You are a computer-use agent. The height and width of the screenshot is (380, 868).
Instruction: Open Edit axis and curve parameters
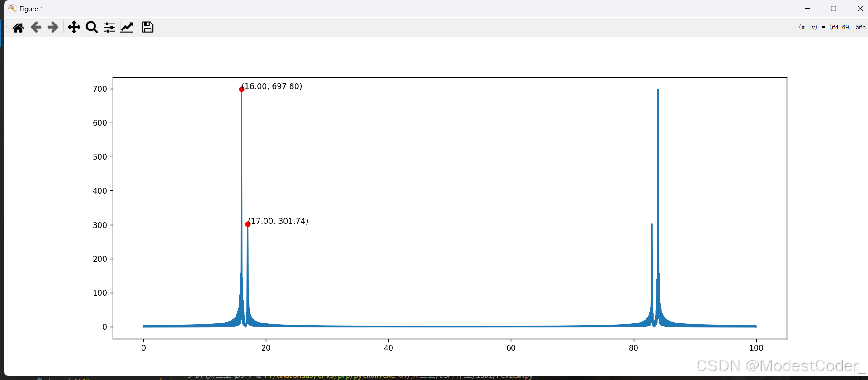coord(127,28)
